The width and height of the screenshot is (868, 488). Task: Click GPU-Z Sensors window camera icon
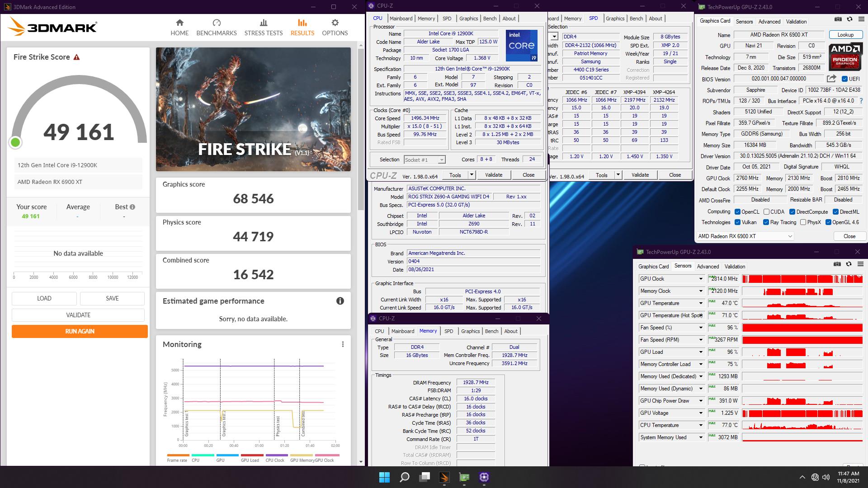pyautogui.click(x=837, y=264)
